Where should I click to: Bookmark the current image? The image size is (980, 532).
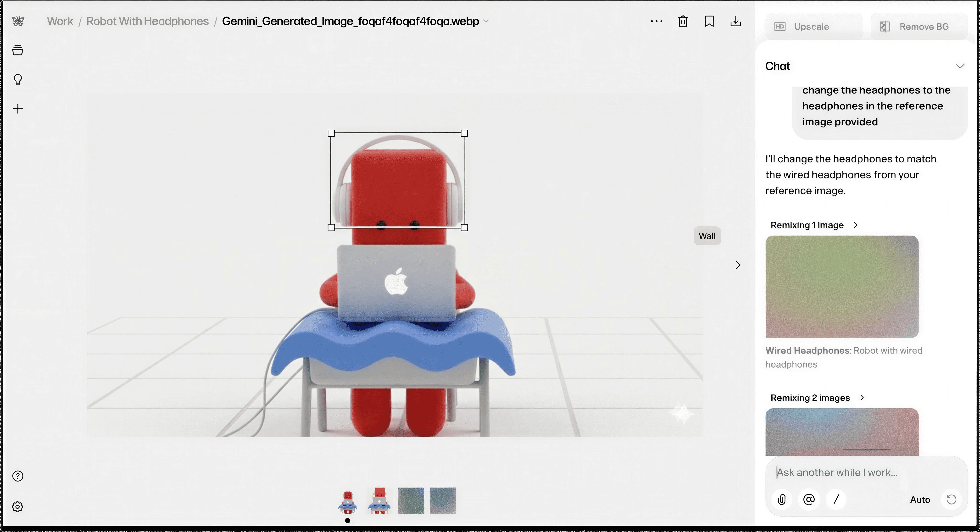pyautogui.click(x=709, y=21)
